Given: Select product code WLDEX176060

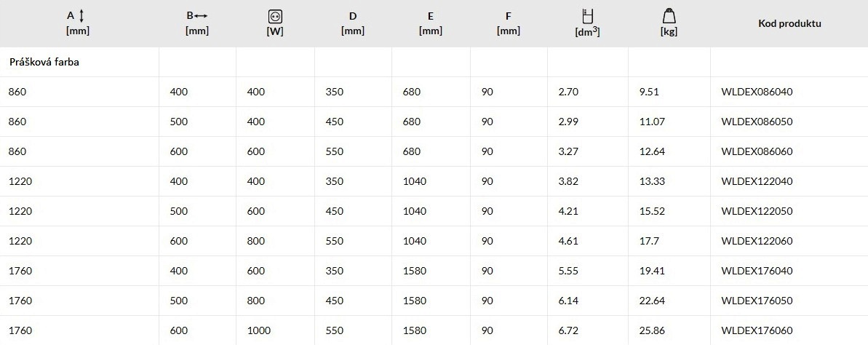Looking at the screenshot, I should point(757,331).
